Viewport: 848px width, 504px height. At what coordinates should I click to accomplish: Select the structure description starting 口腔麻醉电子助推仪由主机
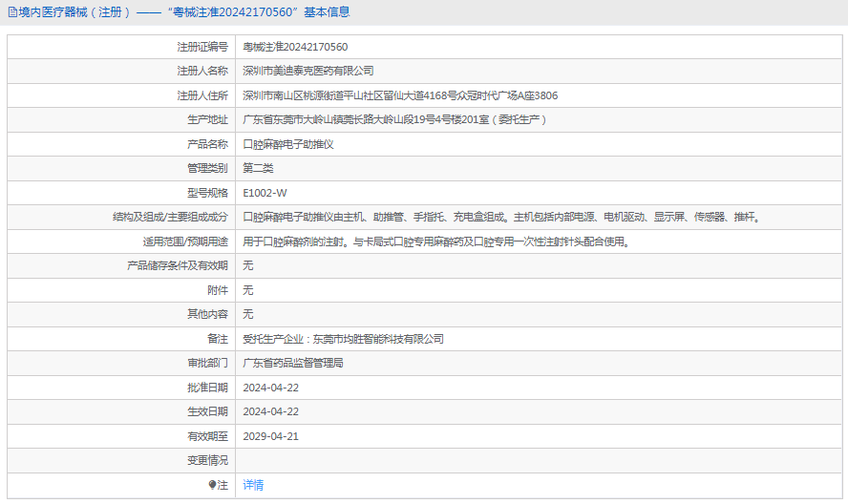click(502, 217)
